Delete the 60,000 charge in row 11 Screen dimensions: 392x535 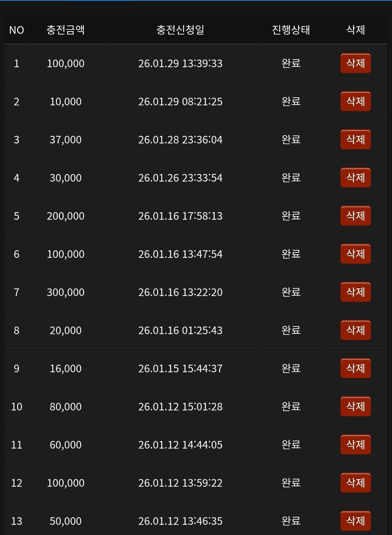pyautogui.click(x=355, y=445)
